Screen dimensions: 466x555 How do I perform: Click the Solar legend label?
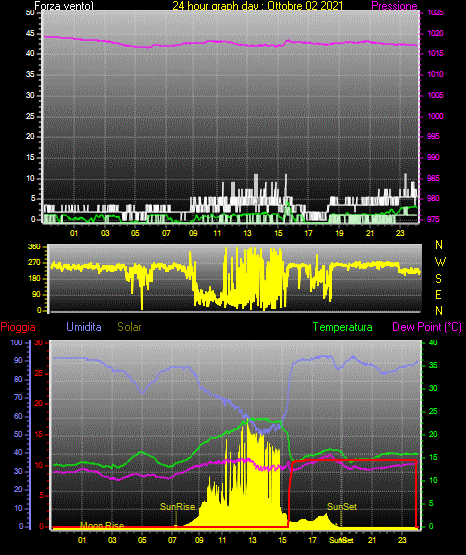(x=130, y=327)
